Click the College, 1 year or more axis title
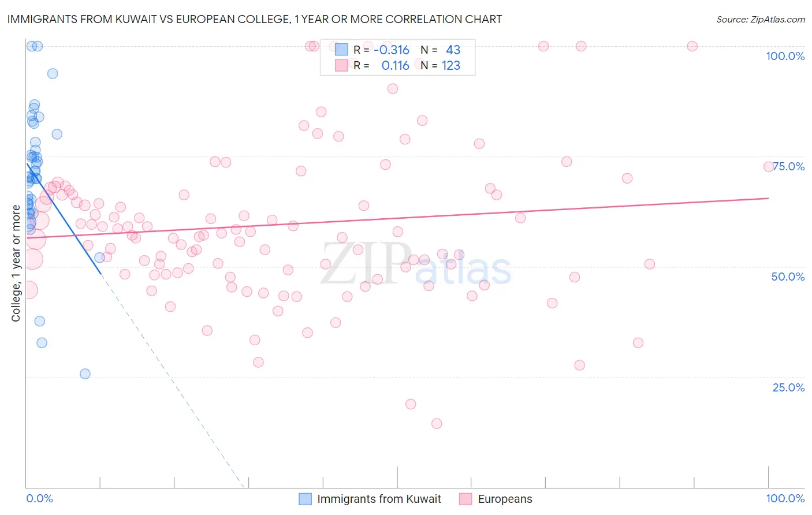The image size is (812, 515). click(16, 263)
